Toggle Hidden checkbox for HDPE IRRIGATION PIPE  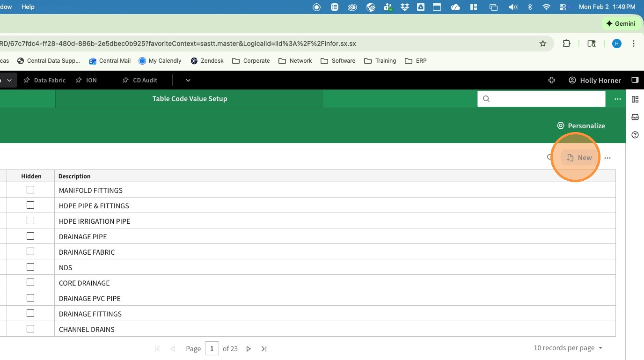coord(30,220)
